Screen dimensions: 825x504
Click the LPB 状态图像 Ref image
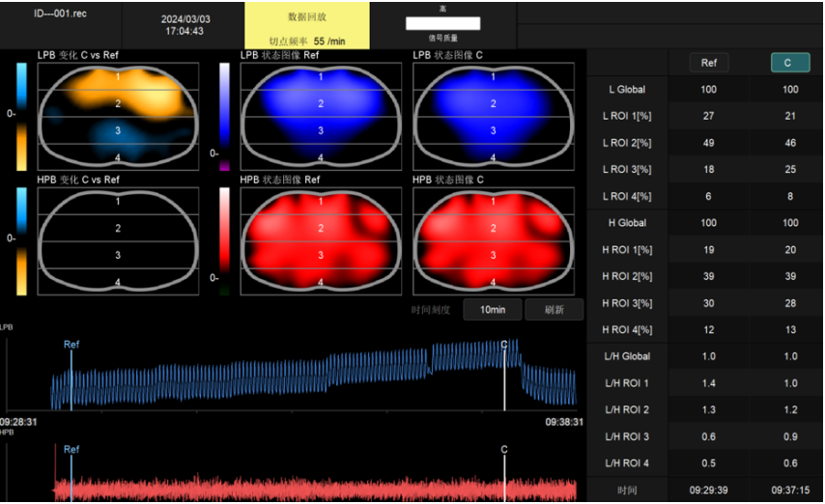point(321,116)
